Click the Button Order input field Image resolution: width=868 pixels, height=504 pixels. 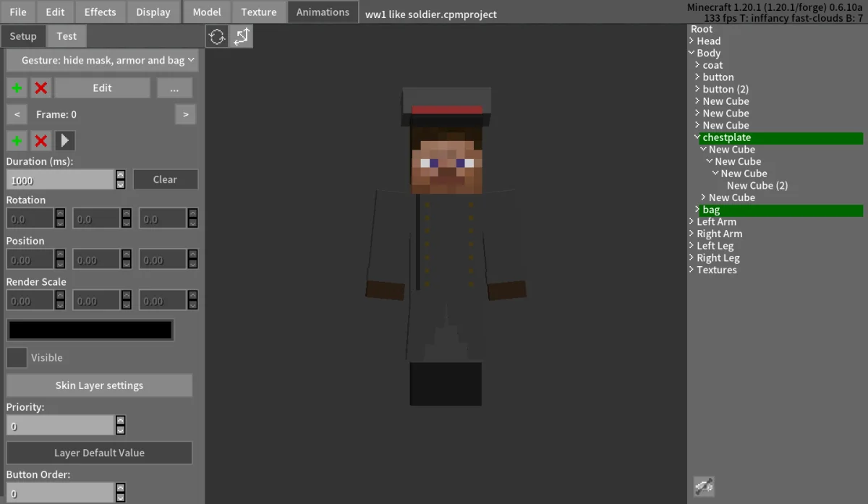click(x=61, y=493)
